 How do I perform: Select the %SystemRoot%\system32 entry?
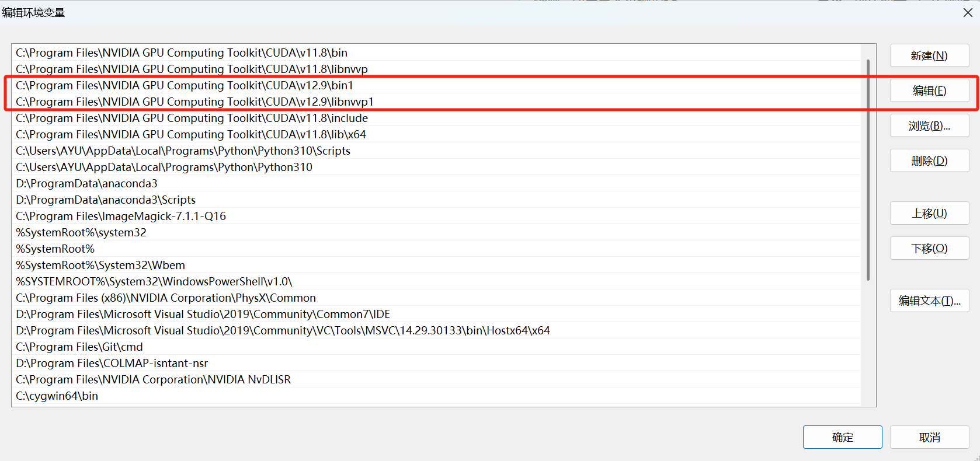point(436,232)
